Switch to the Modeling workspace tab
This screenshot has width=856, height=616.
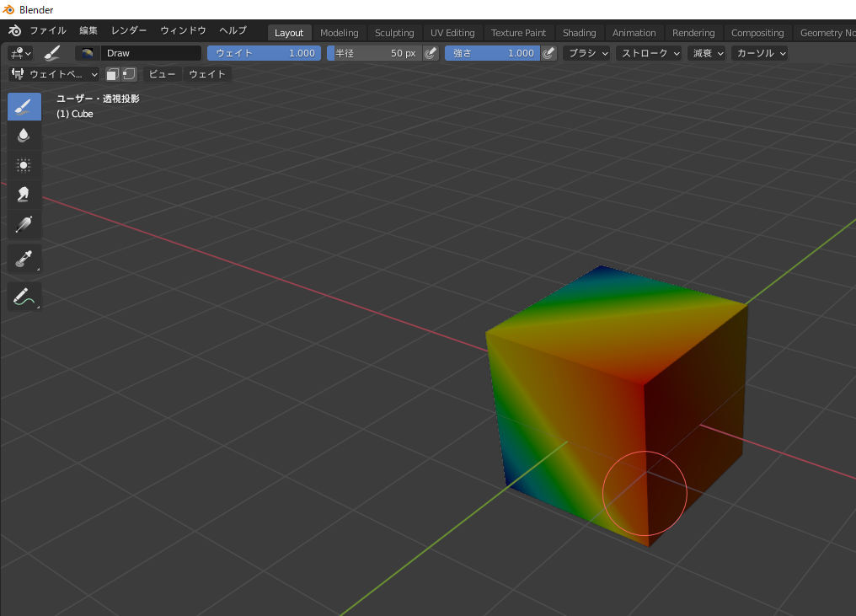pos(339,33)
